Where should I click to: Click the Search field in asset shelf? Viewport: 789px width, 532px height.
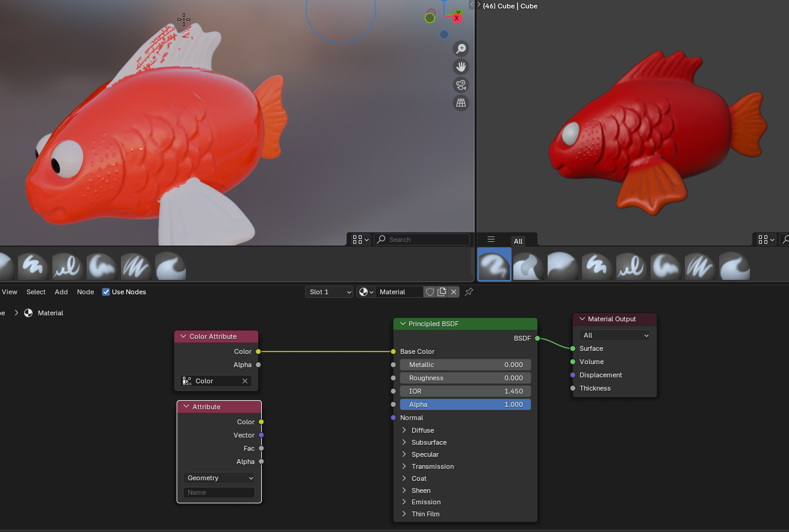pyautogui.click(x=422, y=240)
